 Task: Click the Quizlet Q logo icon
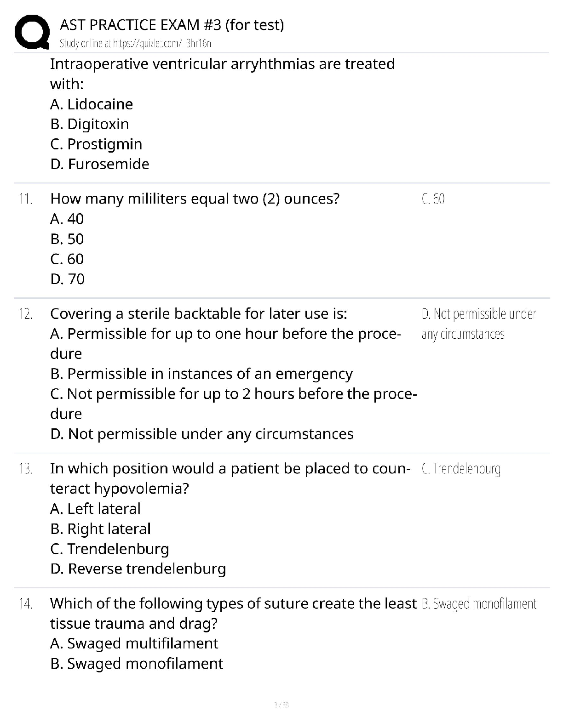point(32,31)
